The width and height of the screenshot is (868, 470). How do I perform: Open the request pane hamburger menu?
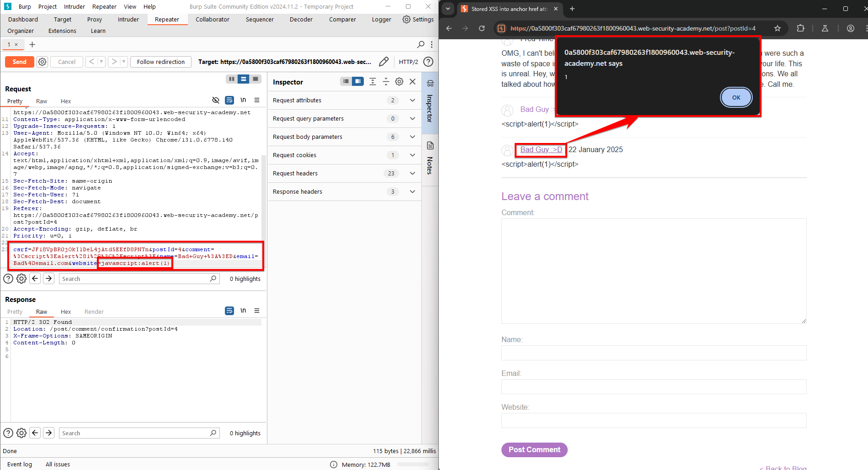(x=257, y=100)
